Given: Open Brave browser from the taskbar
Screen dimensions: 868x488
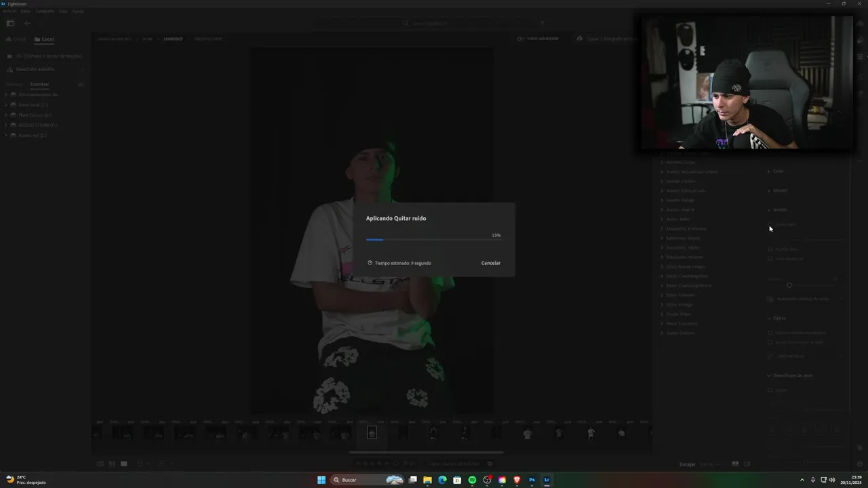Looking at the screenshot, I should pos(517,480).
